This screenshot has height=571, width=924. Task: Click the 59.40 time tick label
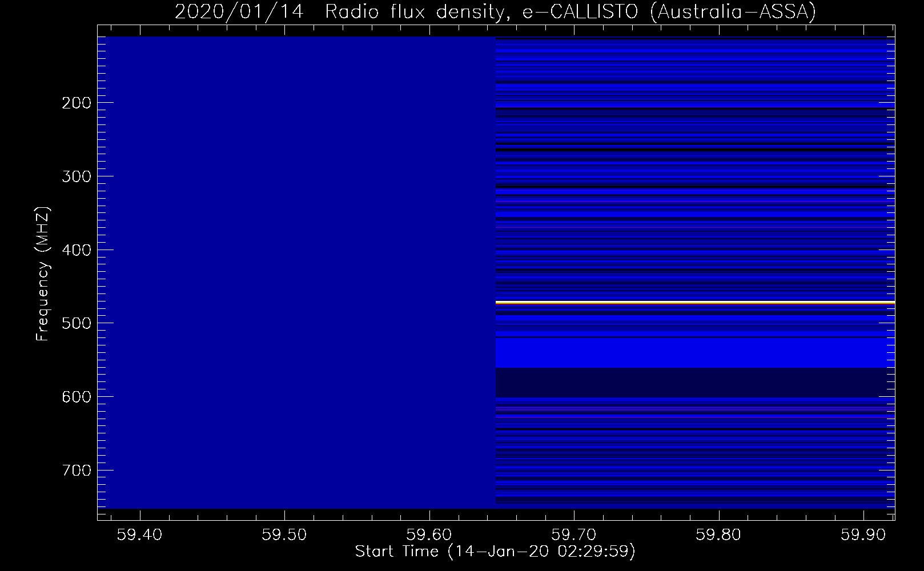(139, 535)
